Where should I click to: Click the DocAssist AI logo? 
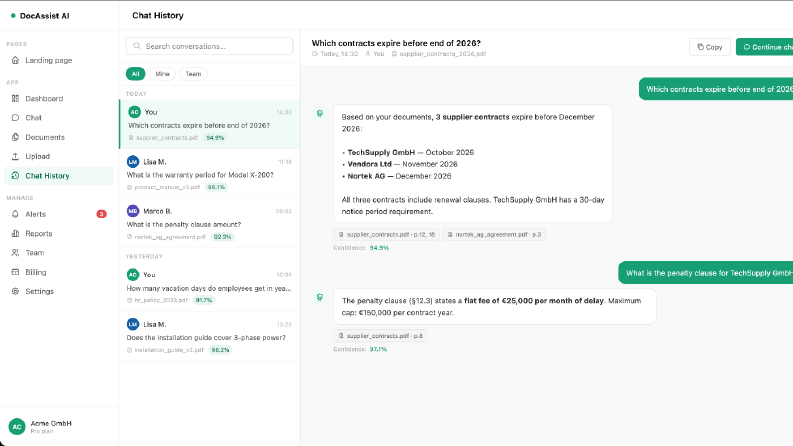(40, 16)
